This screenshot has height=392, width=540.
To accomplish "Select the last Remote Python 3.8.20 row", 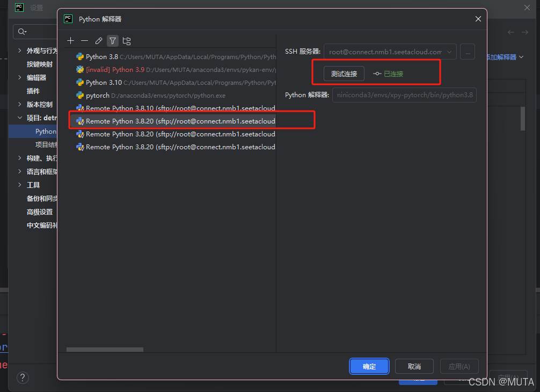I will [171, 147].
